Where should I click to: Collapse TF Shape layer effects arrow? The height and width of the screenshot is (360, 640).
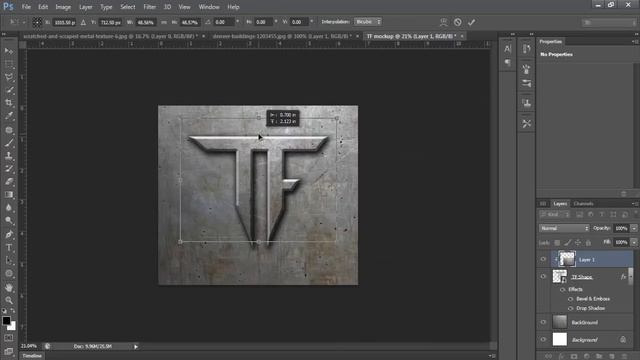[631, 276]
